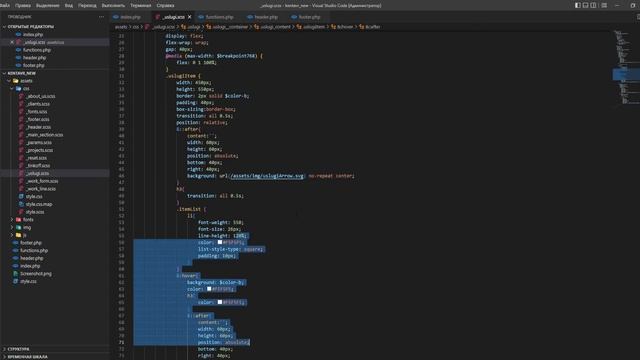
Task: Collapse the Открытые редакторы section
Action: click(x=31, y=27)
